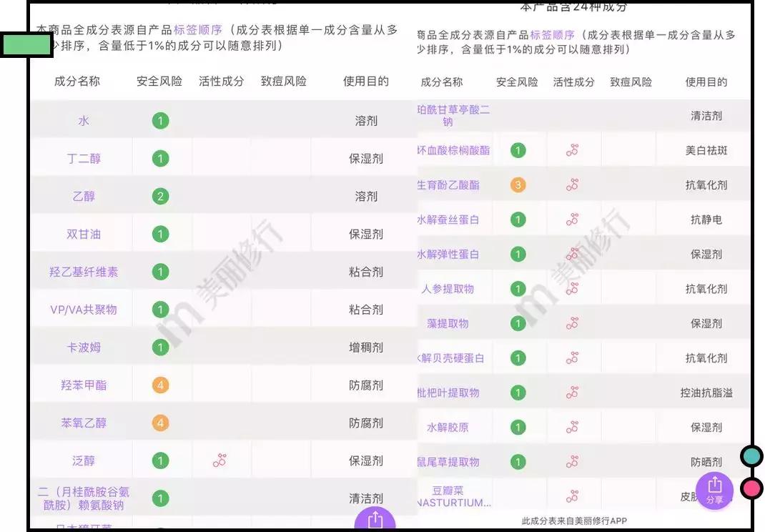Toggle the molecule marker beside 鼠尾草提取物
The height and width of the screenshot is (532, 765).
tap(573, 460)
